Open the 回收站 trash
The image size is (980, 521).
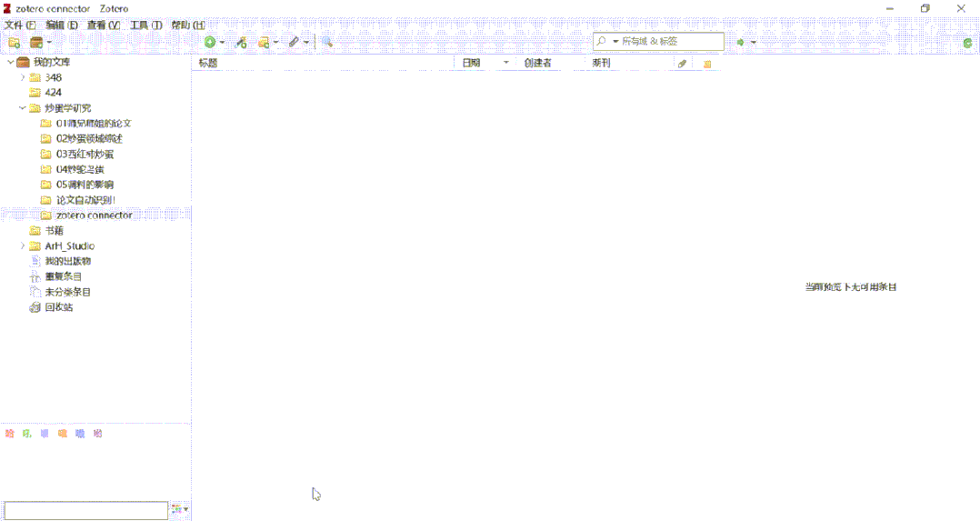tap(59, 307)
